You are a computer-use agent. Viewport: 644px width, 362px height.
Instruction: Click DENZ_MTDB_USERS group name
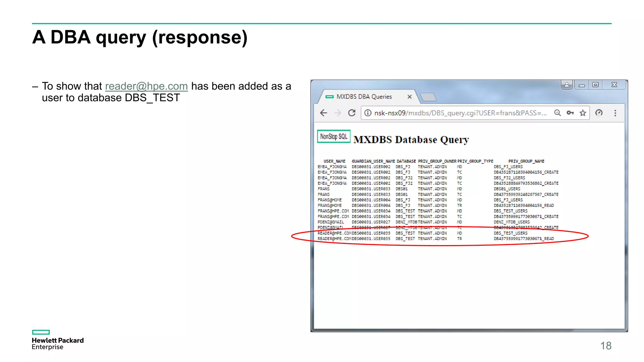pos(512,222)
